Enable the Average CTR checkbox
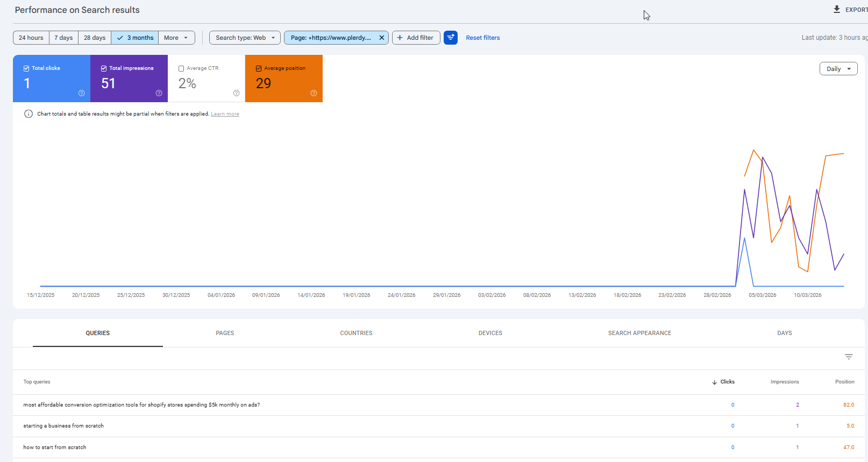 181,68
